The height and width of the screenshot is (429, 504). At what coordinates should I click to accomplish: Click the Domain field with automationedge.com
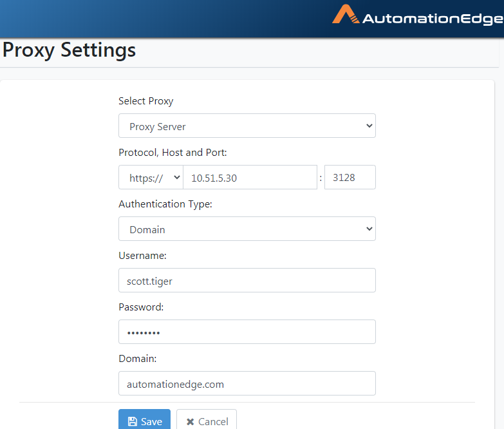click(247, 383)
